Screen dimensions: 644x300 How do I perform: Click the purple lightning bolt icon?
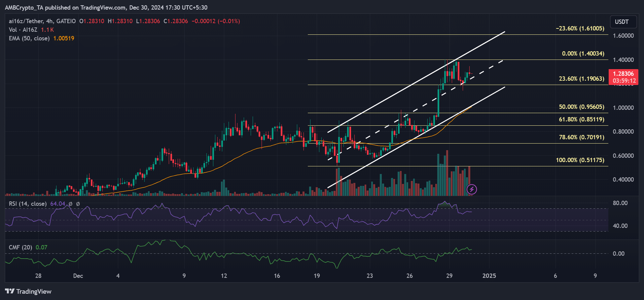472,189
